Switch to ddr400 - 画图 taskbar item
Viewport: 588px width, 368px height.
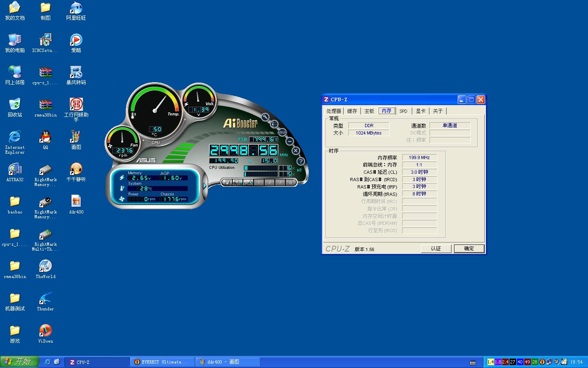coord(228,362)
